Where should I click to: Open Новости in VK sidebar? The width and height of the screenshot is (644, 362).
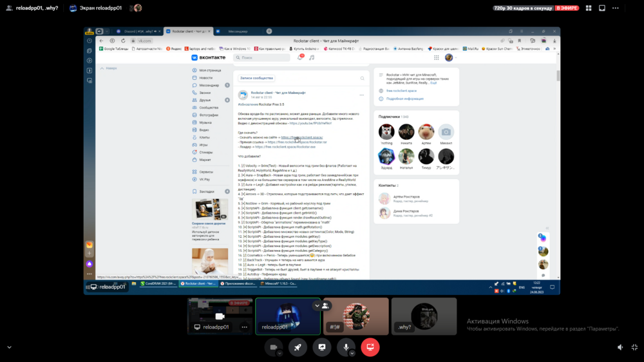click(x=206, y=78)
